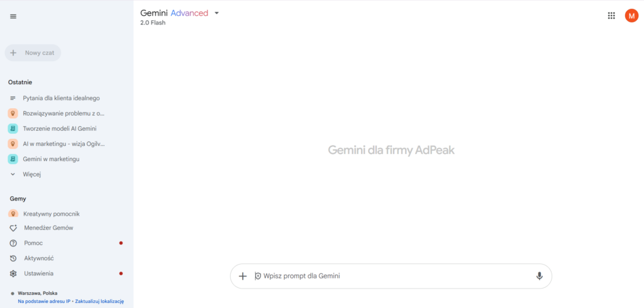Click the plus attach icon in the prompt box
The width and height of the screenshot is (644, 308).
(x=243, y=276)
